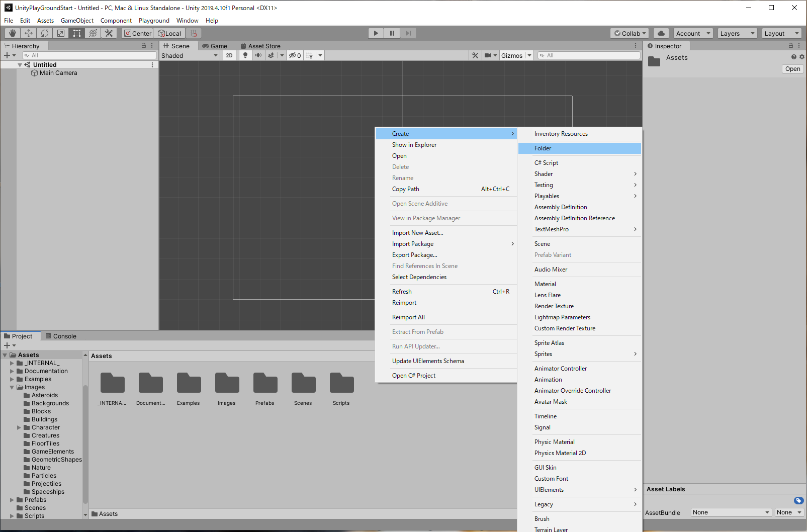Toggle the Center pivot mode button
The height and width of the screenshot is (532, 807).
point(138,33)
